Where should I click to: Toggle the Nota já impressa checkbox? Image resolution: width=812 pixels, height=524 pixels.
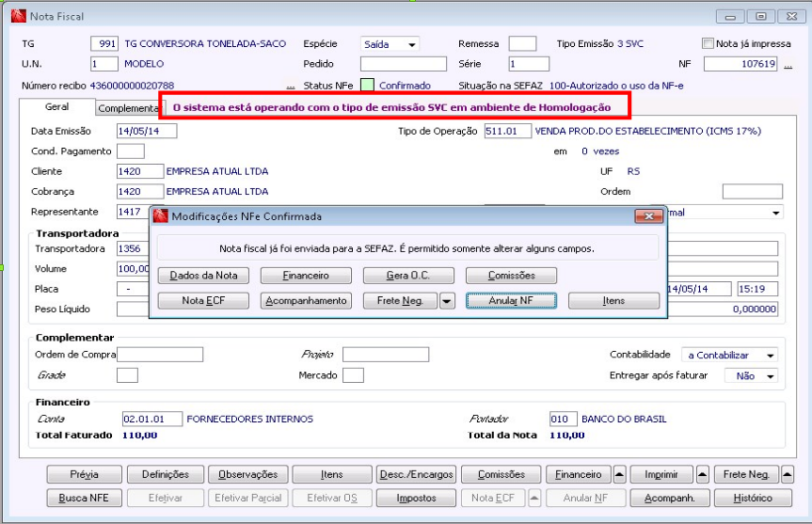(x=708, y=43)
